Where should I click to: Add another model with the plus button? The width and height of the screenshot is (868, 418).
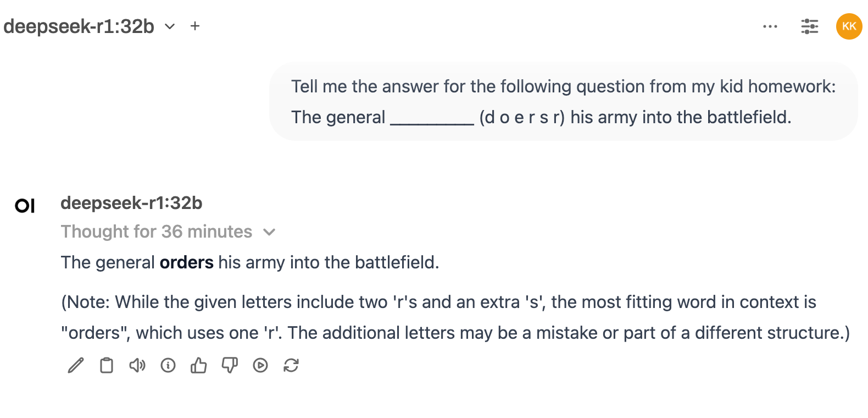(195, 26)
